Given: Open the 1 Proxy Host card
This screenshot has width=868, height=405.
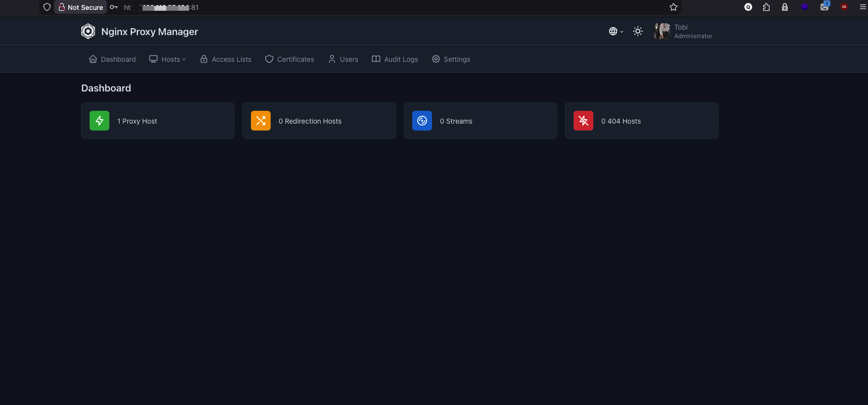Looking at the screenshot, I should pyautogui.click(x=158, y=121).
